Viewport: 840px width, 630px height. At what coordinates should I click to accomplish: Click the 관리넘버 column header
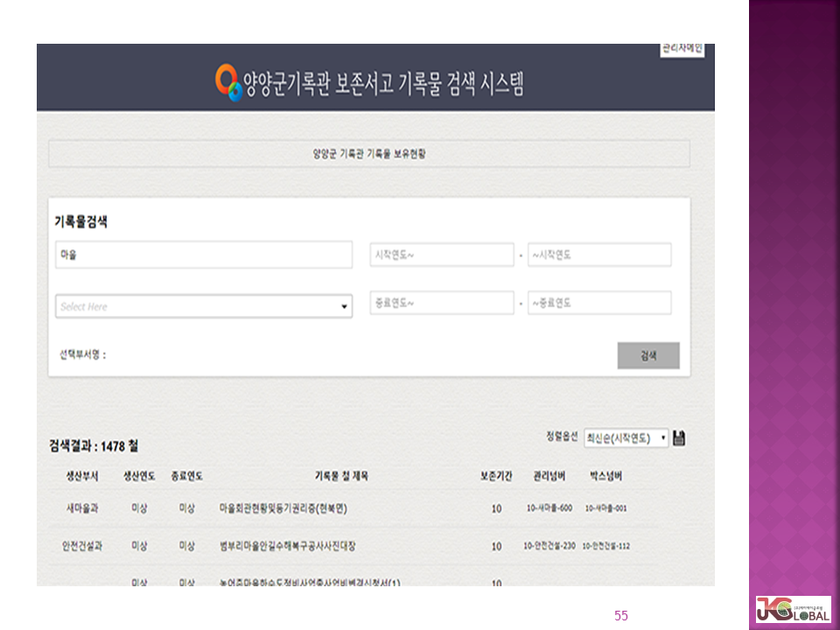[549, 476]
